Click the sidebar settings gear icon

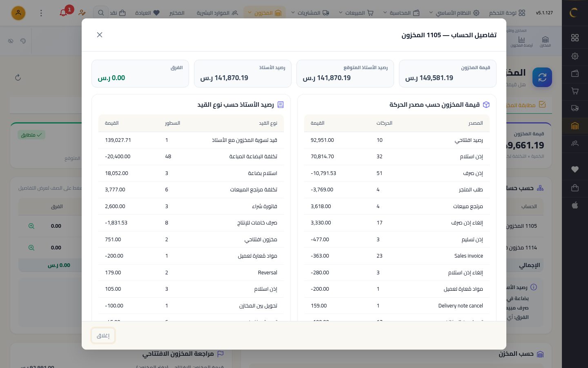(x=575, y=56)
